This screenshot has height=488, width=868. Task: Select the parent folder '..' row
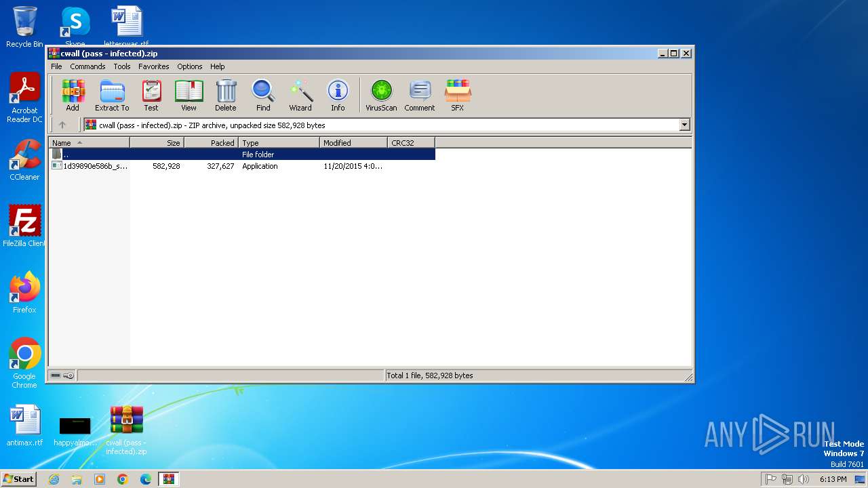coord(242,155)
